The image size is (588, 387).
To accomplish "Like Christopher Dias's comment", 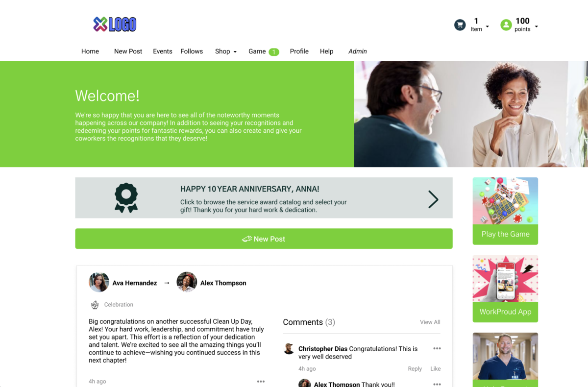I will pos(436,369).
